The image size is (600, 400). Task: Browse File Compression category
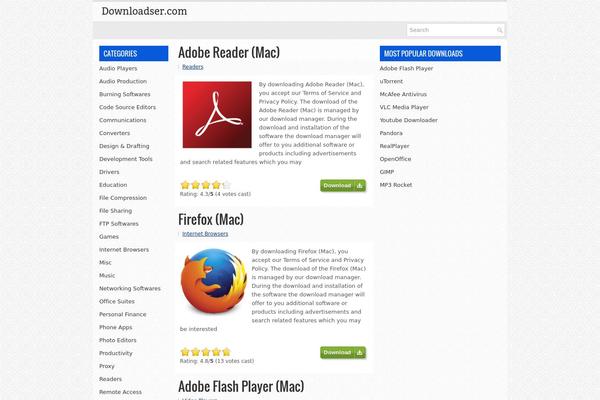click(123, 198)
